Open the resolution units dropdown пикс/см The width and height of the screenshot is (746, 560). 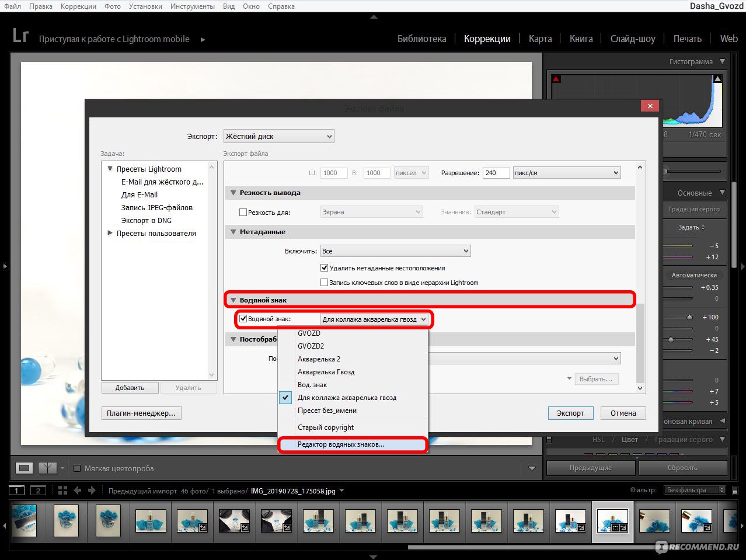click(x=566, y=173)
